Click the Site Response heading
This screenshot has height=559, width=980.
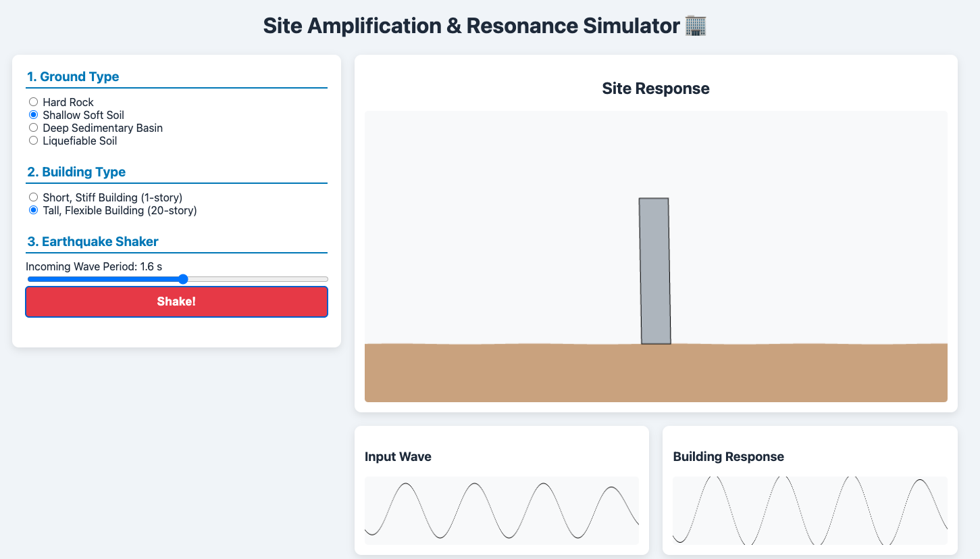[x=655, y=89]
